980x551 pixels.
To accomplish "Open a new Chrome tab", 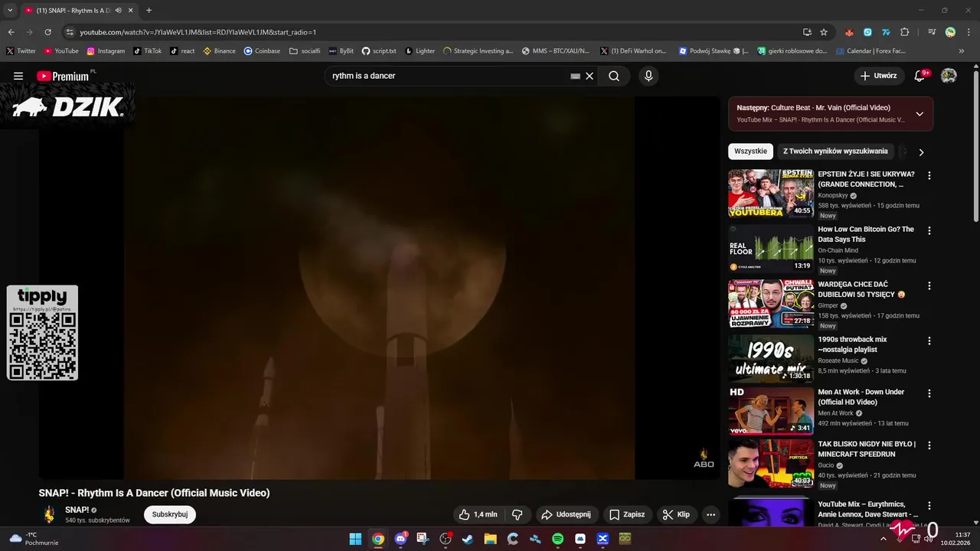I will 149,11.
